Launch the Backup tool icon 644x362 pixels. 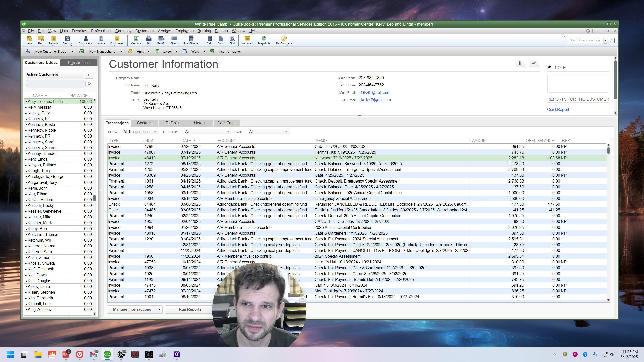[67, 40]
